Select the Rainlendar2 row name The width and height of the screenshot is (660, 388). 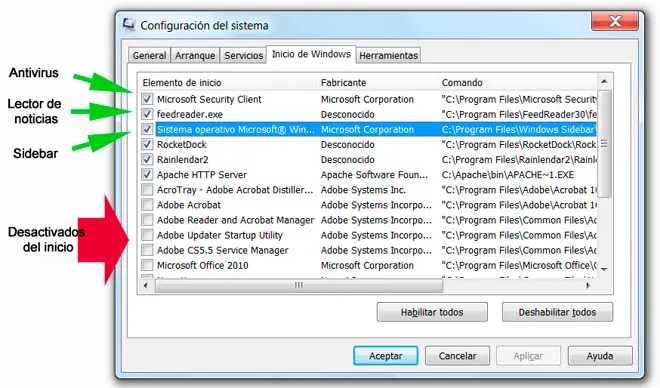(x=182, y=160)
